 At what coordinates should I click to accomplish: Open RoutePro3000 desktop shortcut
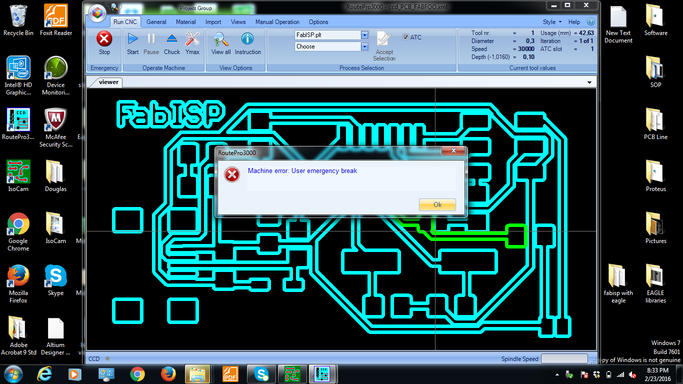pos(18,124)
